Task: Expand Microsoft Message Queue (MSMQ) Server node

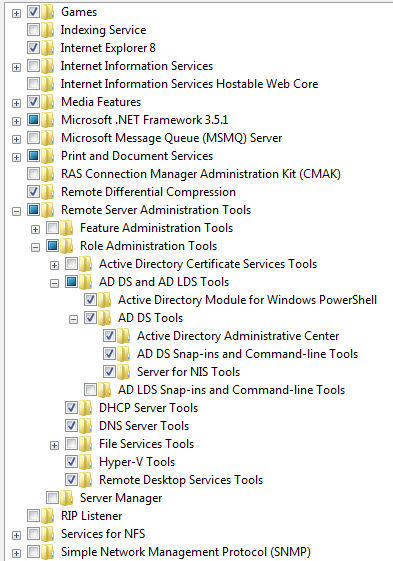Action: [x=16, y=139]
